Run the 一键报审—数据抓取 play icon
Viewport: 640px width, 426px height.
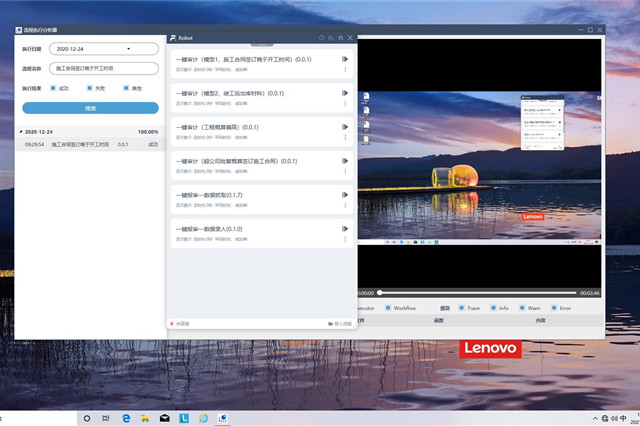(x=345, y=195)
